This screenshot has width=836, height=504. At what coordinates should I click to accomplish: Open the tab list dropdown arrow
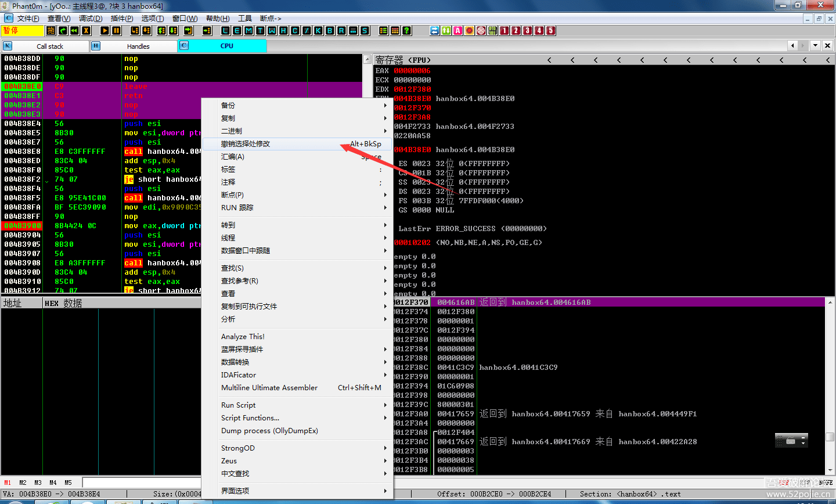(815, 45)
